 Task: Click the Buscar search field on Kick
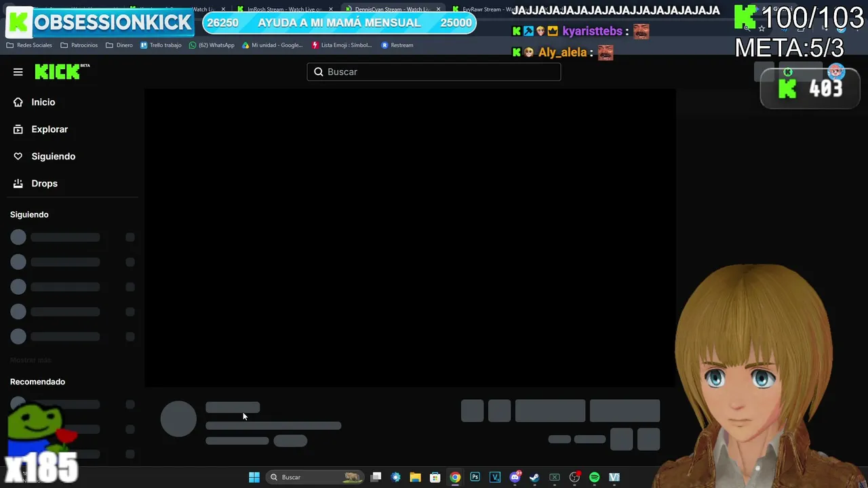[434, 72]
